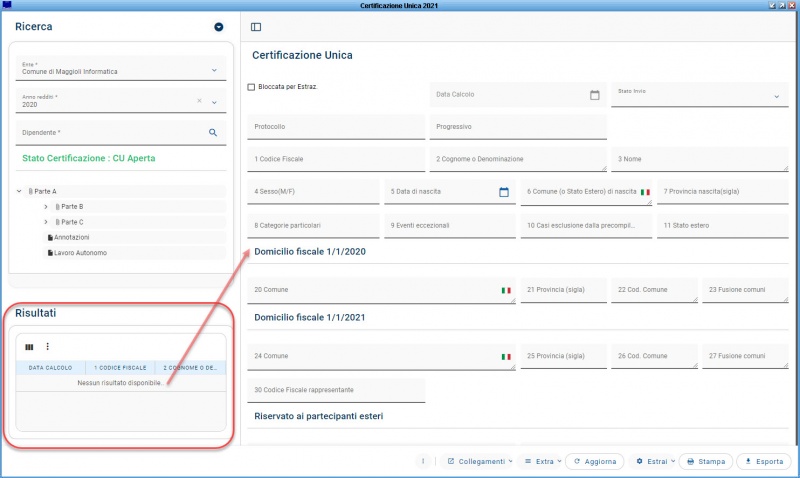Click the columns icon in Risultati
This screenshot has width=800, height=478.
[x=29, y=347]
